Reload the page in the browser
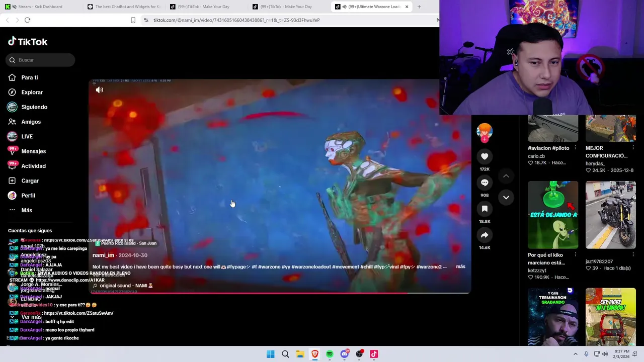This screenshot has height=362, width=644. (x=27, y=20)
